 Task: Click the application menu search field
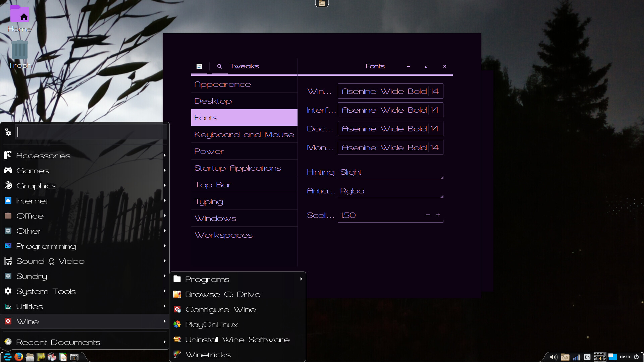(x=91, y=132)
